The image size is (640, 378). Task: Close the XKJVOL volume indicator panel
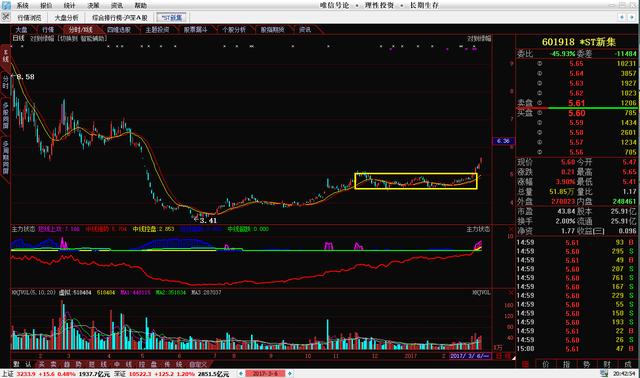coord(511,293)
